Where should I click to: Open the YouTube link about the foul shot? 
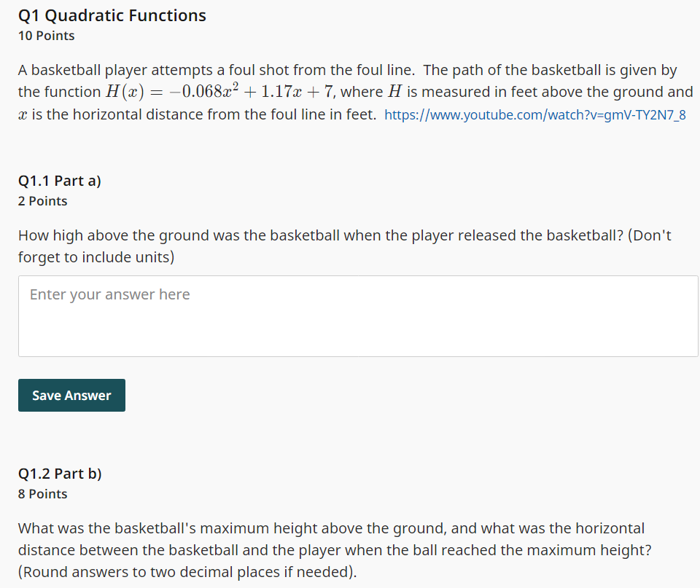coord(534,114)
